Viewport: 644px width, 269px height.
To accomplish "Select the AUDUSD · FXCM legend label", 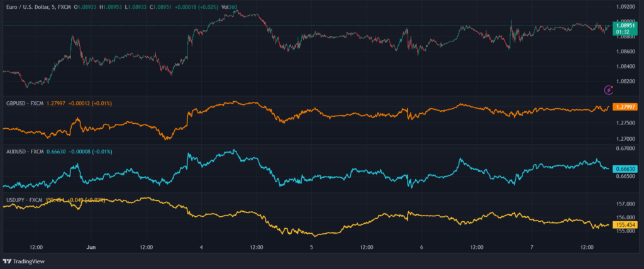I will [x=24, y=151].
